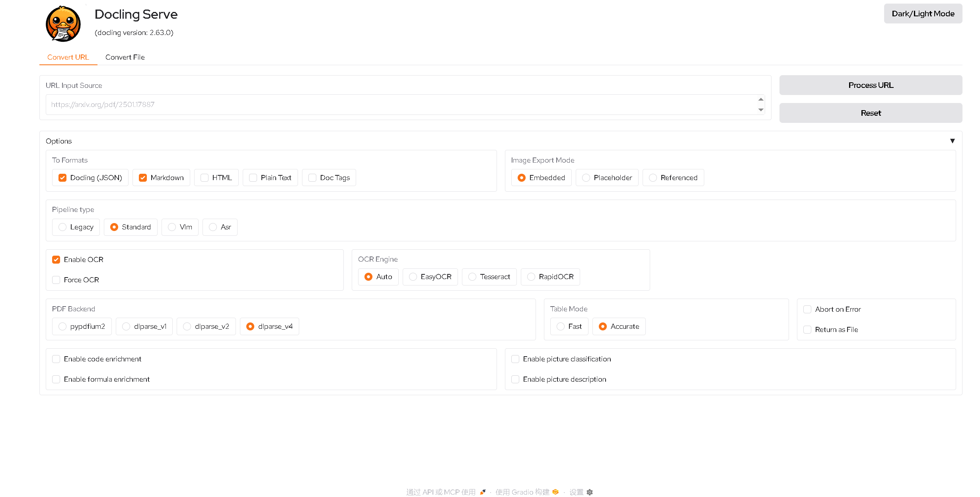Click URL field scroll up arrow
Image resolution: width=980 pixels, height=497 pixels.
point(761,99)
